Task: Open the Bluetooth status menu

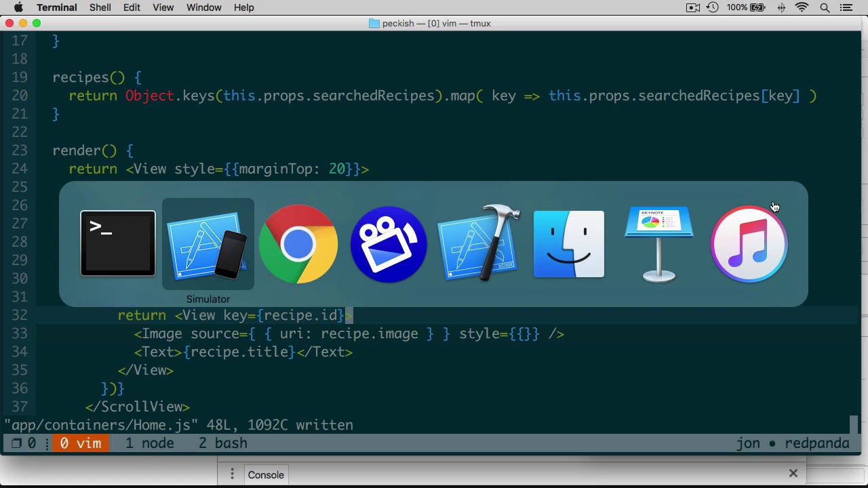Action: [782, 7]
